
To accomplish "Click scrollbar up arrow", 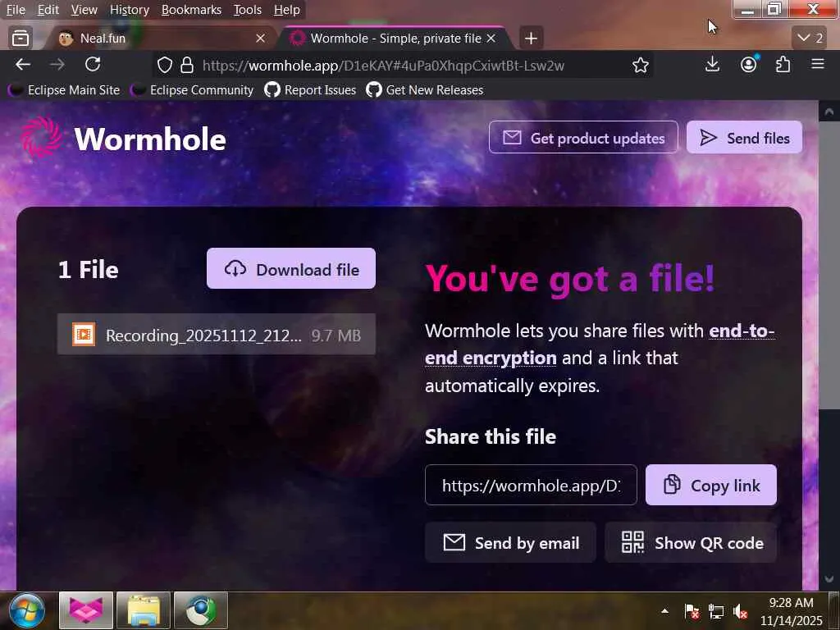I will pos(829,112).
